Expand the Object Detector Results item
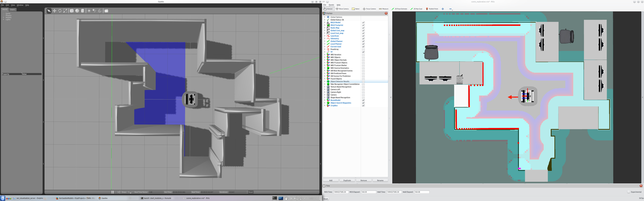Screen dimensions: 644x201 pyautogui.click(x=325, y=81)
